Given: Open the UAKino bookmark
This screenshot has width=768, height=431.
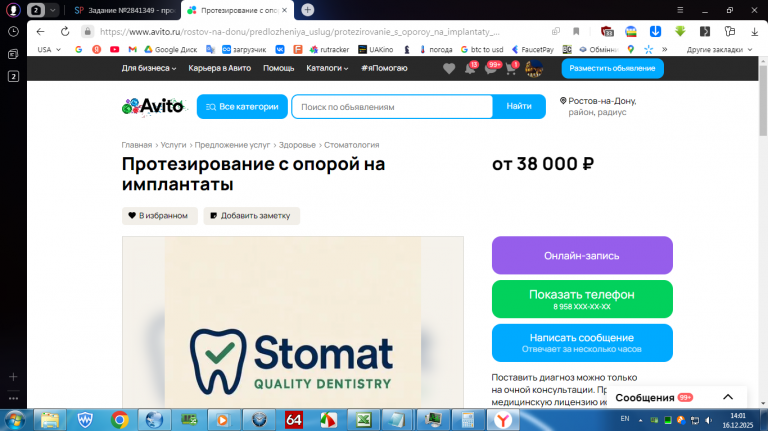Looking at the screenshot, I should pos(376,49).
